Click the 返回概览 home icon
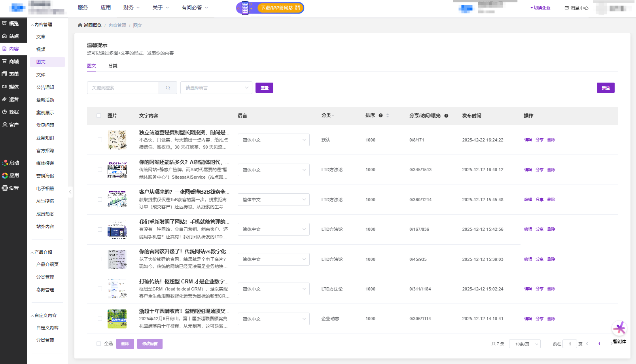 (80, 25)
